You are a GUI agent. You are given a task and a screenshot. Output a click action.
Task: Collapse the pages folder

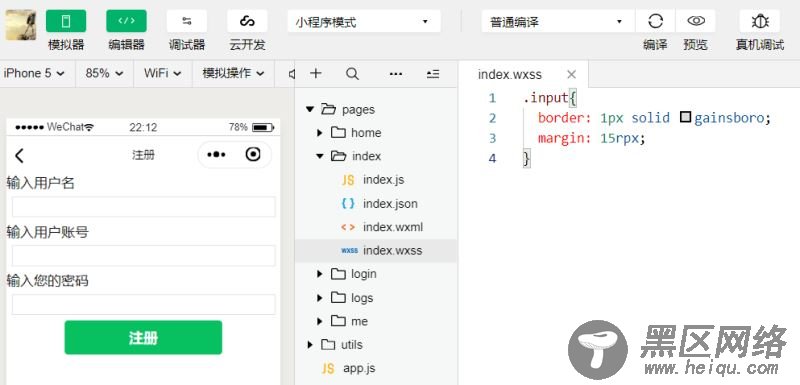click(310, 109)
